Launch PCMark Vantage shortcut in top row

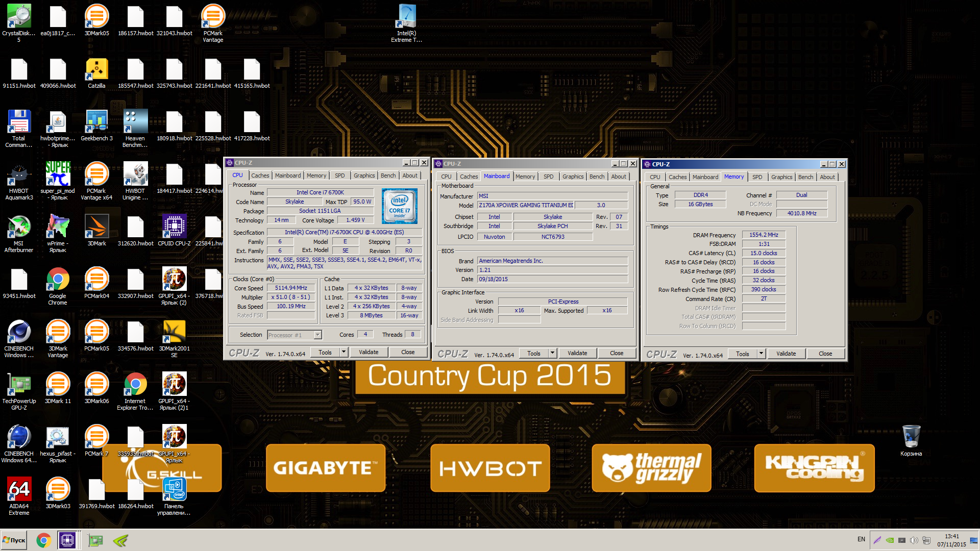[x=213, y=23]
